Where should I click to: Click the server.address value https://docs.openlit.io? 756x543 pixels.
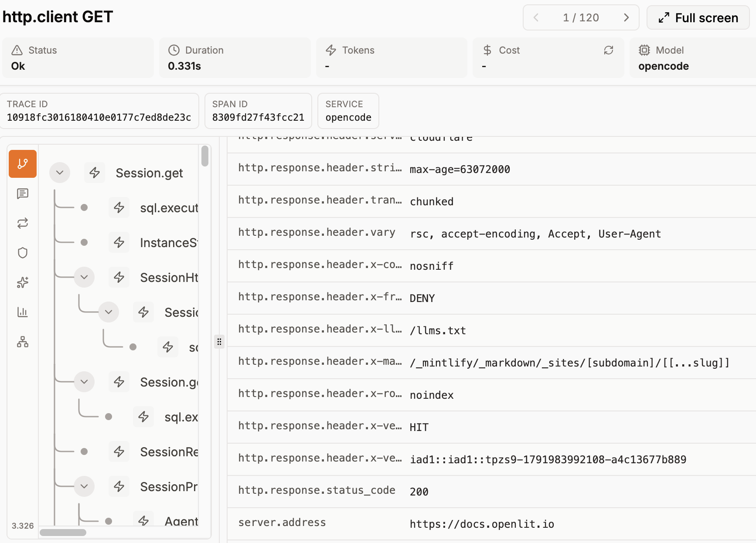(x=482, y=524)
